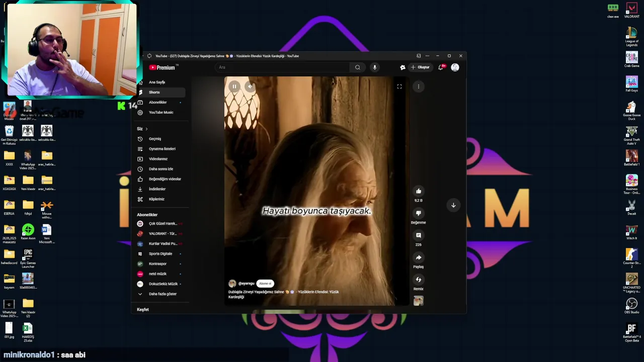Dislike the Shorts video
Image resolution: width=644 pixels, height=362 pixels.
coord(418,213)
